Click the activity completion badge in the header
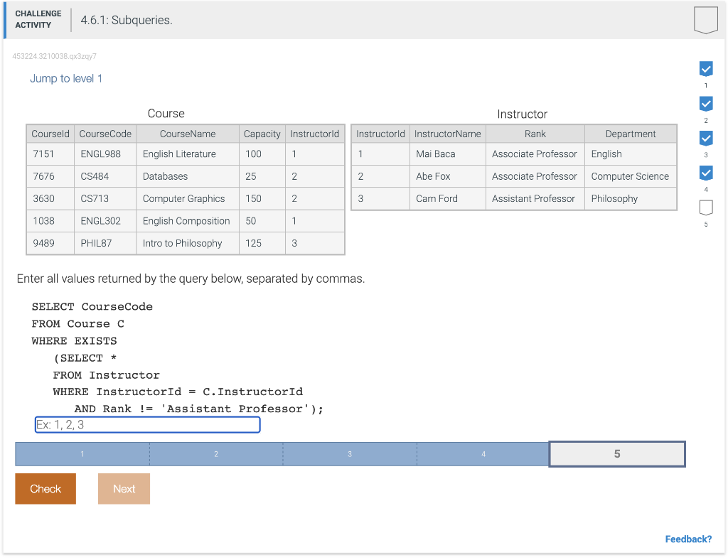The image size is (728, 560). [705, 20]
